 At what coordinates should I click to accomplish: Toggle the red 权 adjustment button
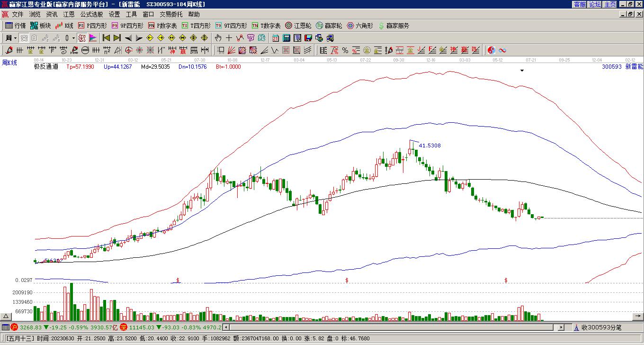coord(82,38)
